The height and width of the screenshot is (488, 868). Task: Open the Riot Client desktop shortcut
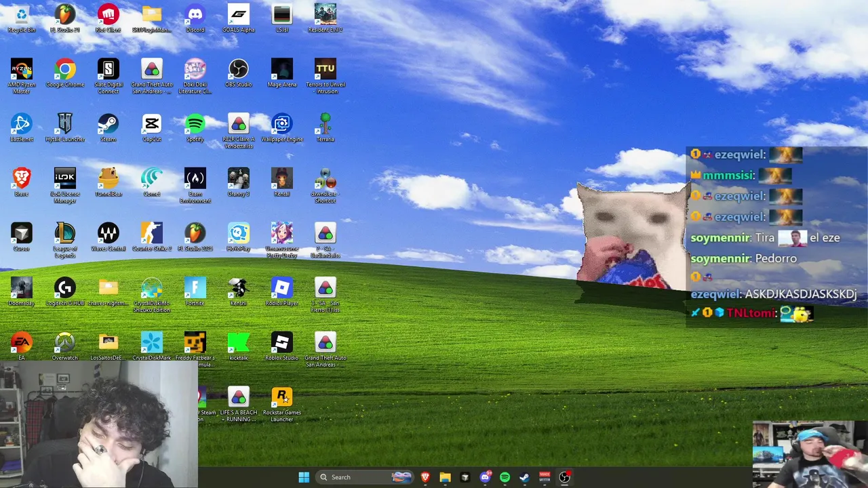108,18
